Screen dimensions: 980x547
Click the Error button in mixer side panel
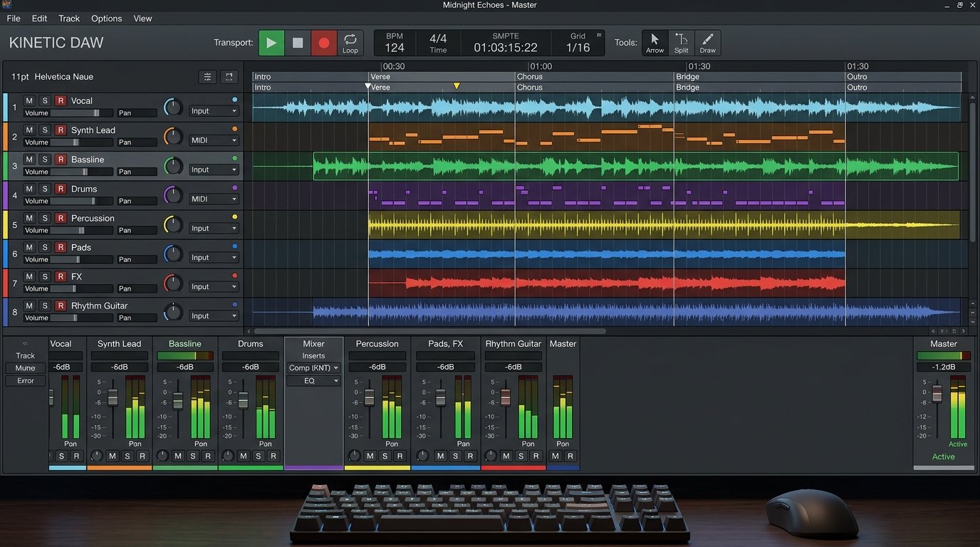(x=26, y=381)
